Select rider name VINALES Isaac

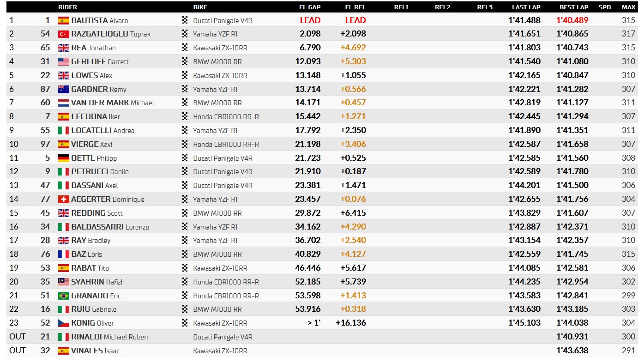click(95, 351)
